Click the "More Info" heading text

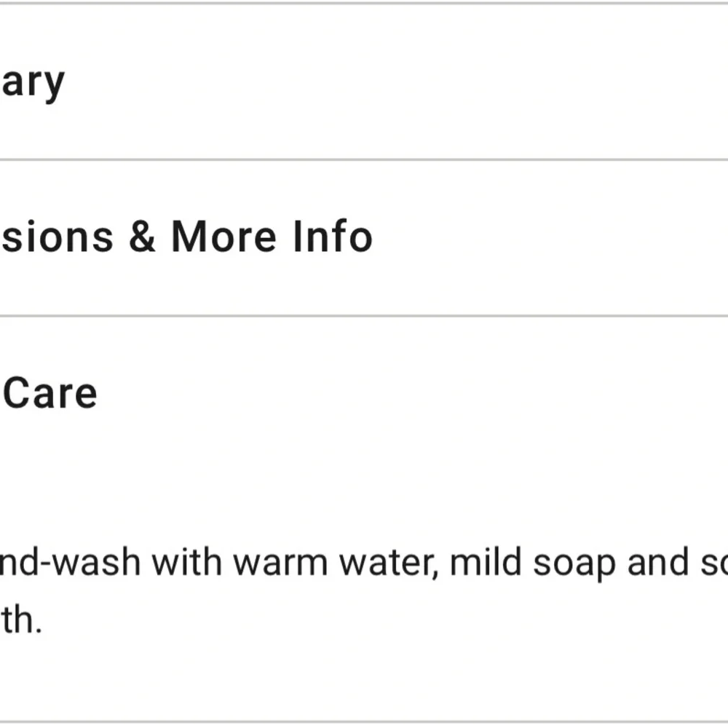pos(272,237)
